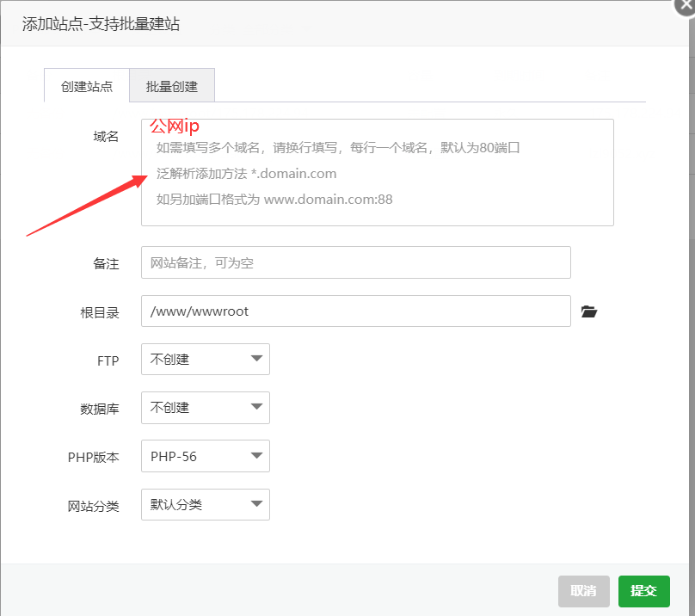Click the close X on the dialog
The width and height of the screenshot is (695, 616).
(685, 7)
